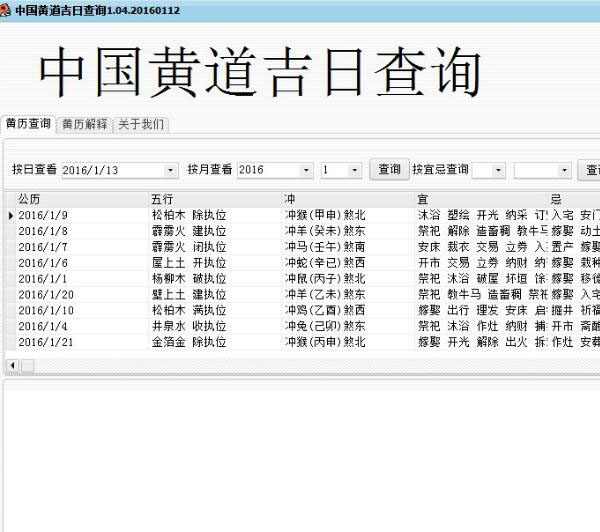Sort by 公历 column header
Screen dimensions: 600x532
(81, 199)
